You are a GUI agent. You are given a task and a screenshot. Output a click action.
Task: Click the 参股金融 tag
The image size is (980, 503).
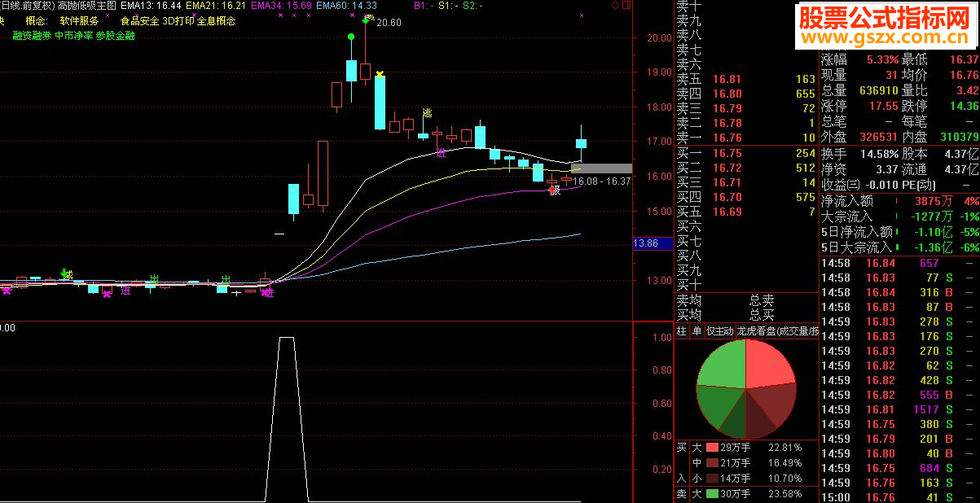(115, 36)
